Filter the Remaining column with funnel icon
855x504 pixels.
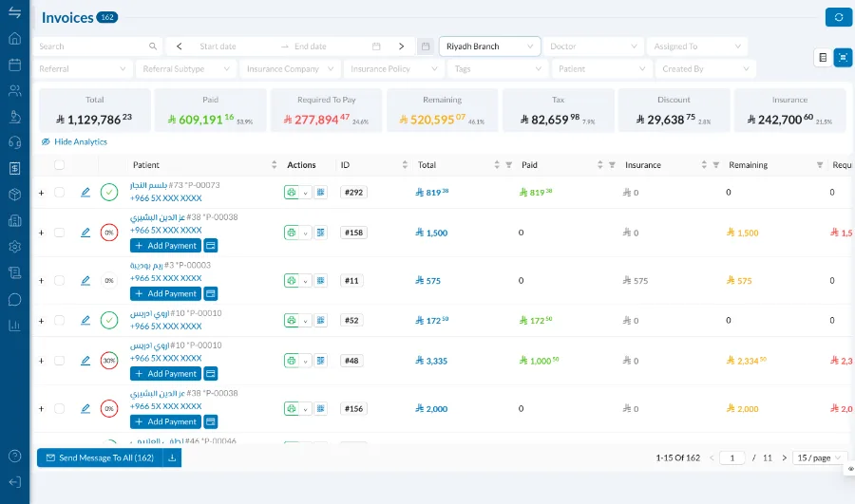coord(820,165)
